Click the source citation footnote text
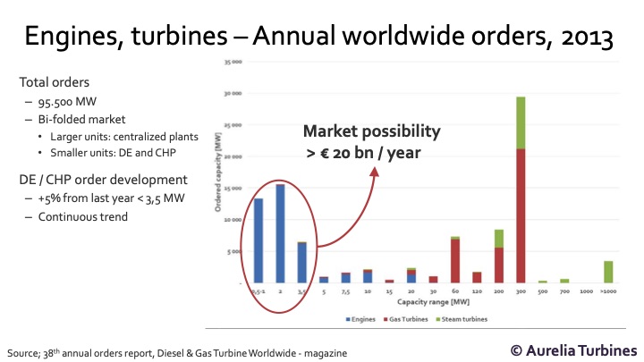 [177, 353]
